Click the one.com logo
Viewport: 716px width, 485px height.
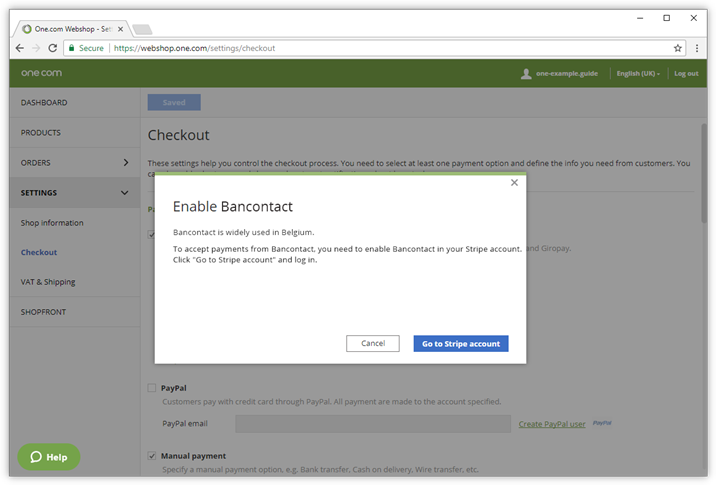[41, 73]
